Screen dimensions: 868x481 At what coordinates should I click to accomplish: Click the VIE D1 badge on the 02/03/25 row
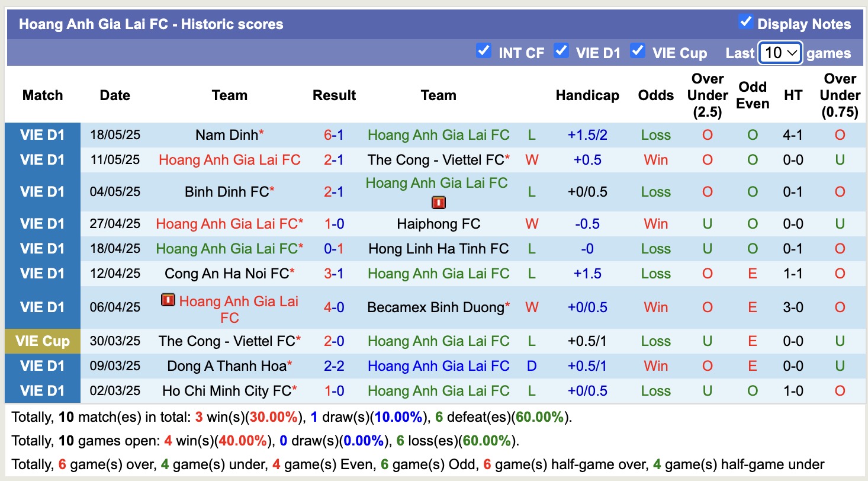coord(42,390)
